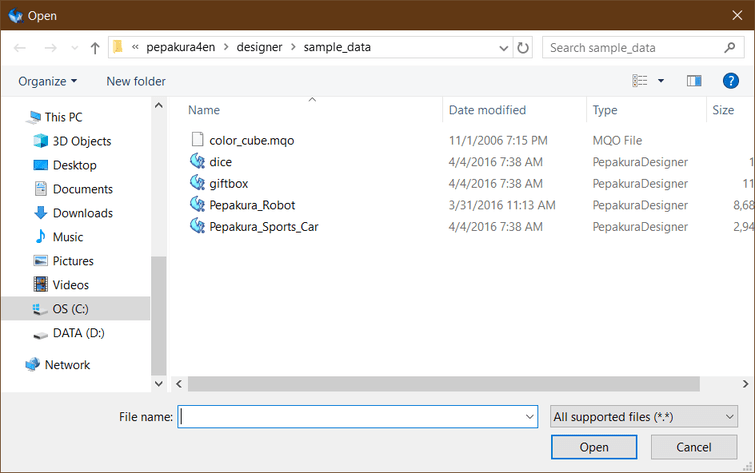Select 3D Objects in the navigation pane
The height and width of the screenshot is (473, 755).
tap(81, 141)
